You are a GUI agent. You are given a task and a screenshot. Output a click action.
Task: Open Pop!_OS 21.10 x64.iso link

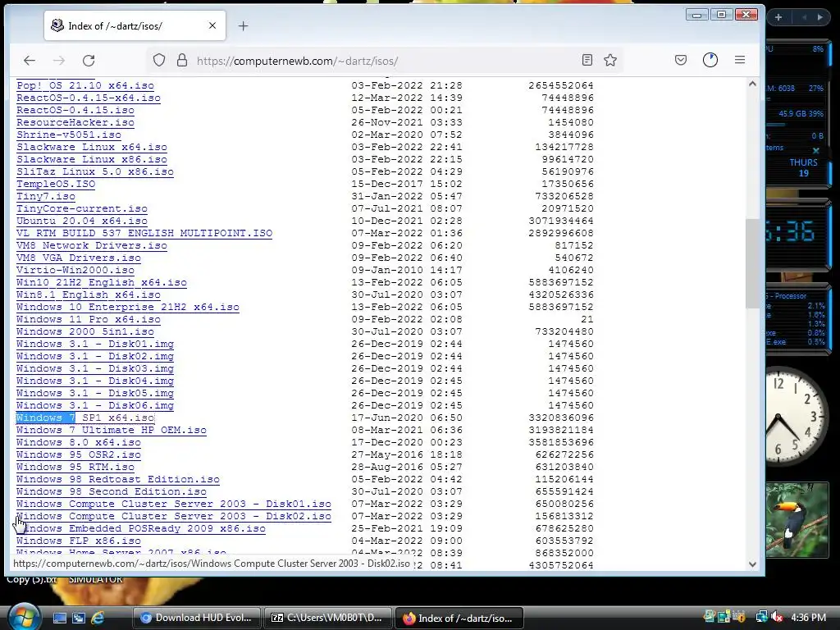[85, 85]
